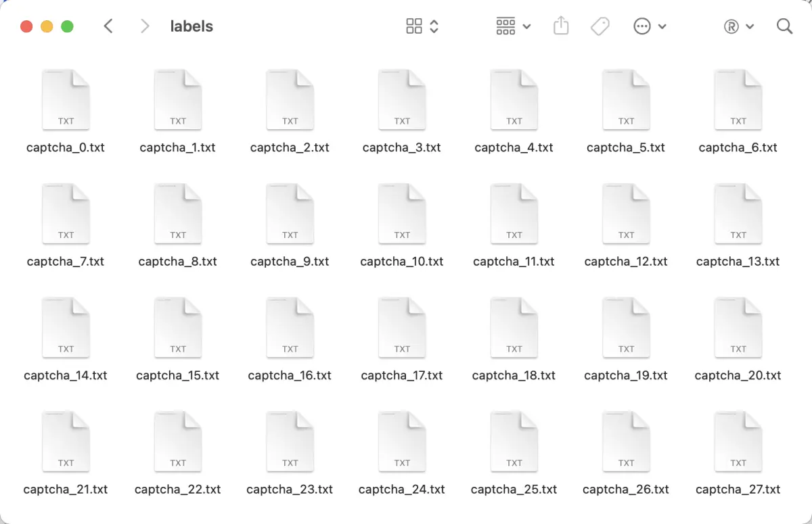Click the captcha_8.txt file name
812x524 pixels.
coord(178,262)
